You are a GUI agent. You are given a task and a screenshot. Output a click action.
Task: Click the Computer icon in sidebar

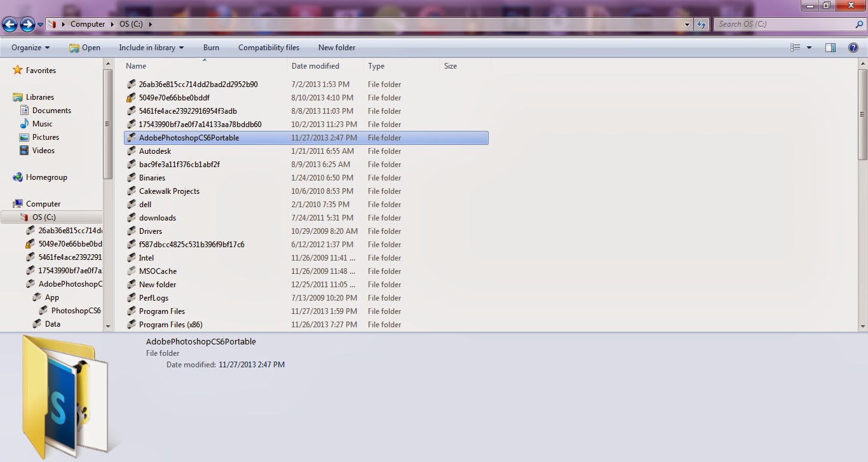pos(18,204)
